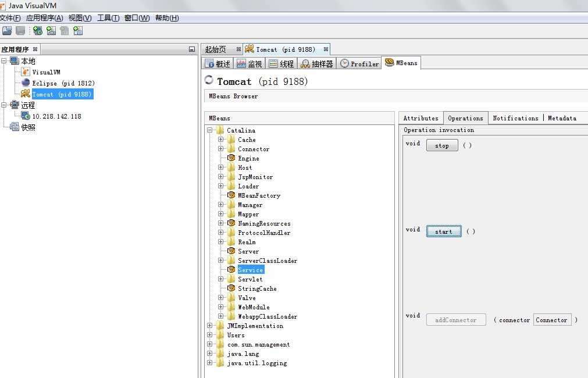Select the VisualVM application icon in tree
Screen dimensions: 588x378
(x=26, y=72)
